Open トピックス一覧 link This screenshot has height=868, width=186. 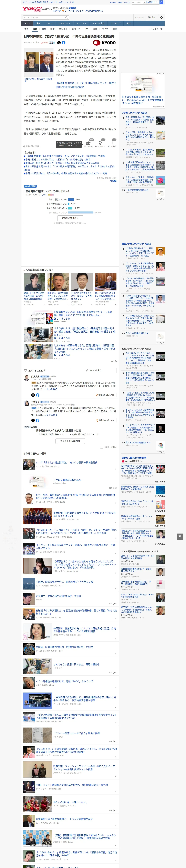point(155,29)
